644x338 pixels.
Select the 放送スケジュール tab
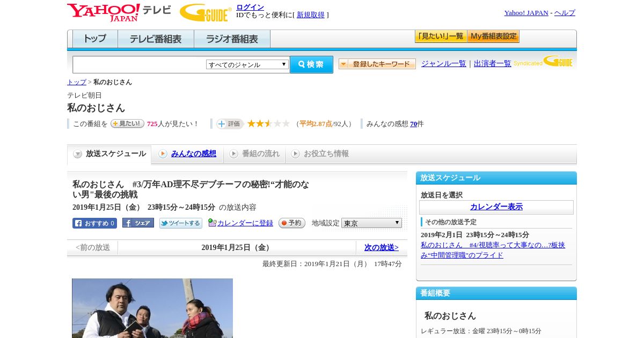tap(109, 154)
